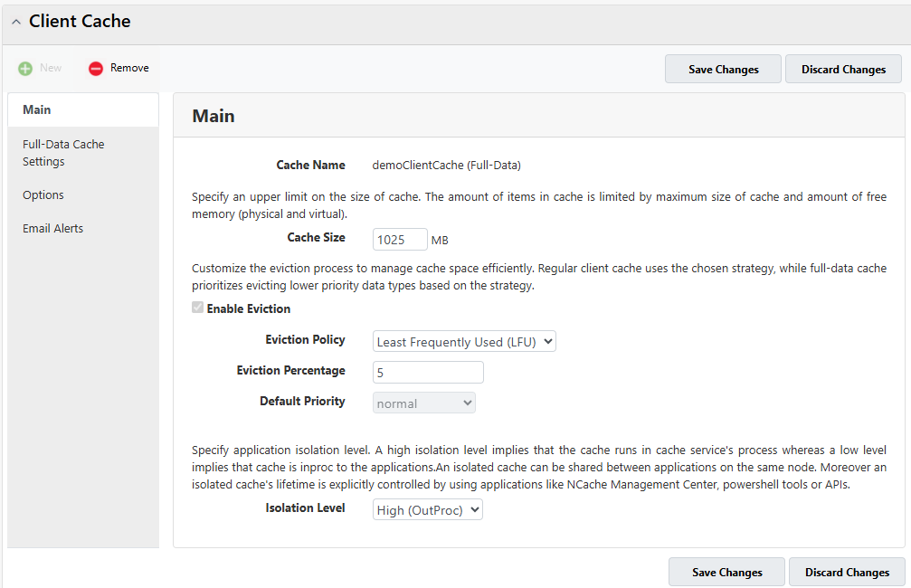The height and width of the screenshot is (588, 911).
Task: Focus the Cache Size input field
Action: (400, 240)
